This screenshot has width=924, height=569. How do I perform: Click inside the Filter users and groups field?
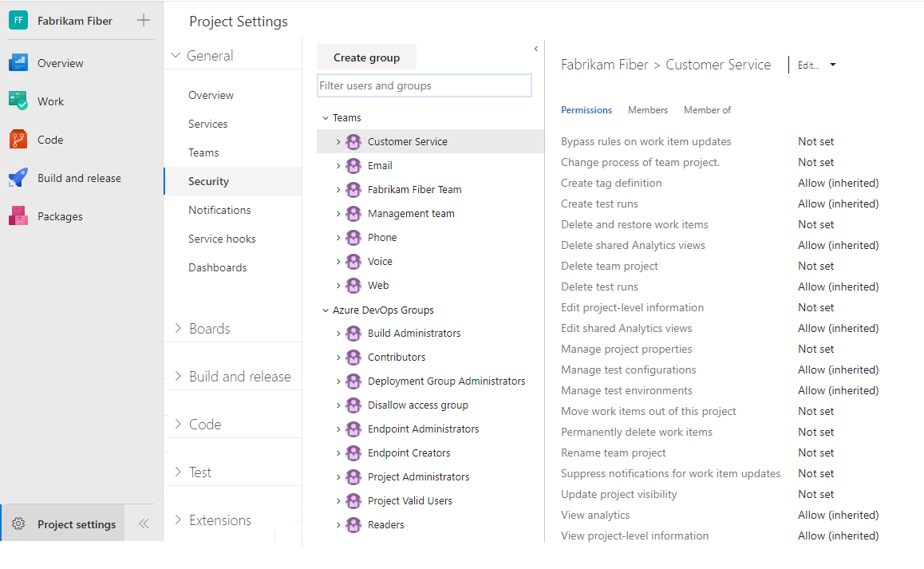[424, 85]
